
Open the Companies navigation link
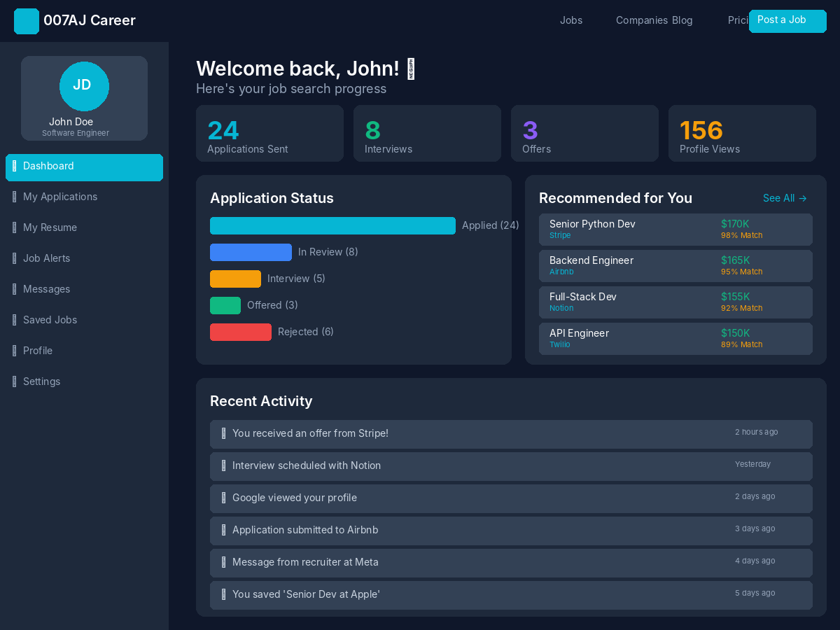click(x=642, y=20)
